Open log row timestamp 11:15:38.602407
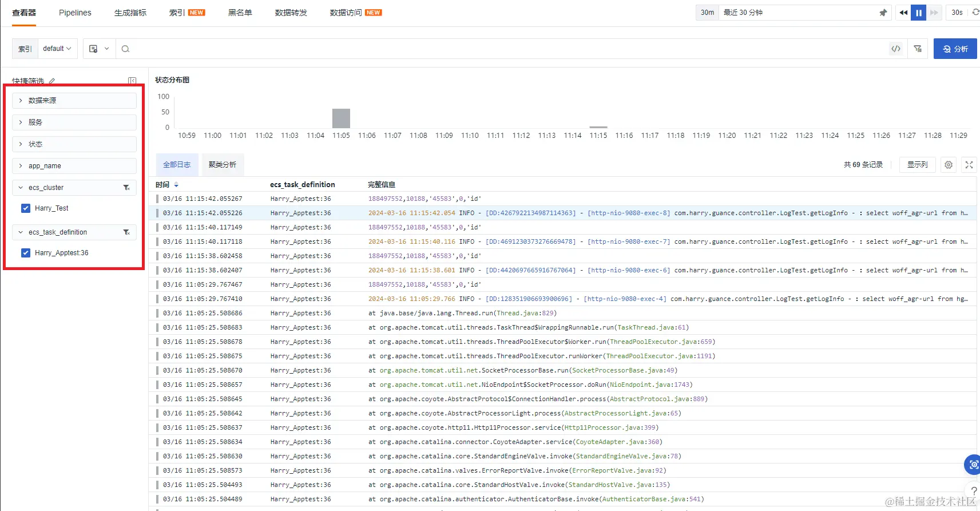Viewport: 980px width, 511px height. (564, 271)
